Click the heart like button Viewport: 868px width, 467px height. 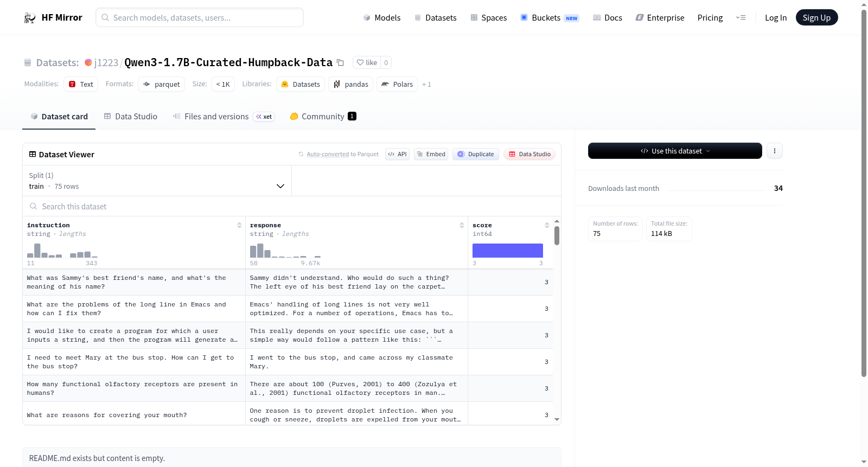[x=367, y=62]
